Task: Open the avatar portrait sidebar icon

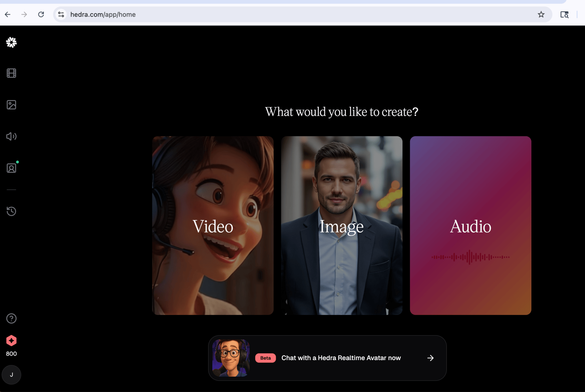Action: click(11, 168)
